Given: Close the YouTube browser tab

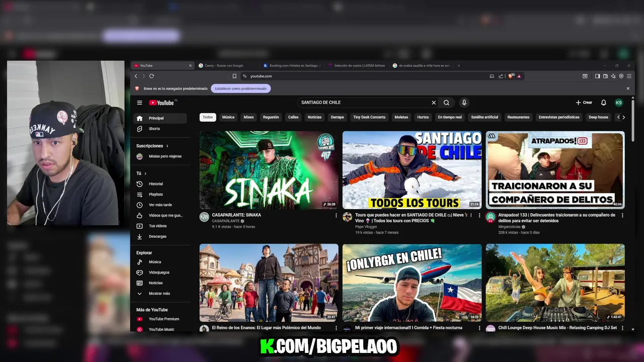Looking at the screenshot, I should coord(190,65).
